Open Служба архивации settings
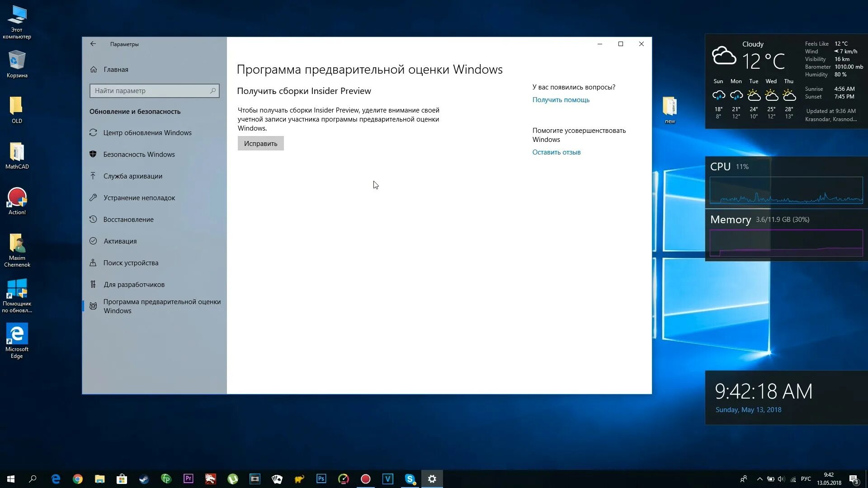Screen dimensions: 868x488 tap(132, 176)
